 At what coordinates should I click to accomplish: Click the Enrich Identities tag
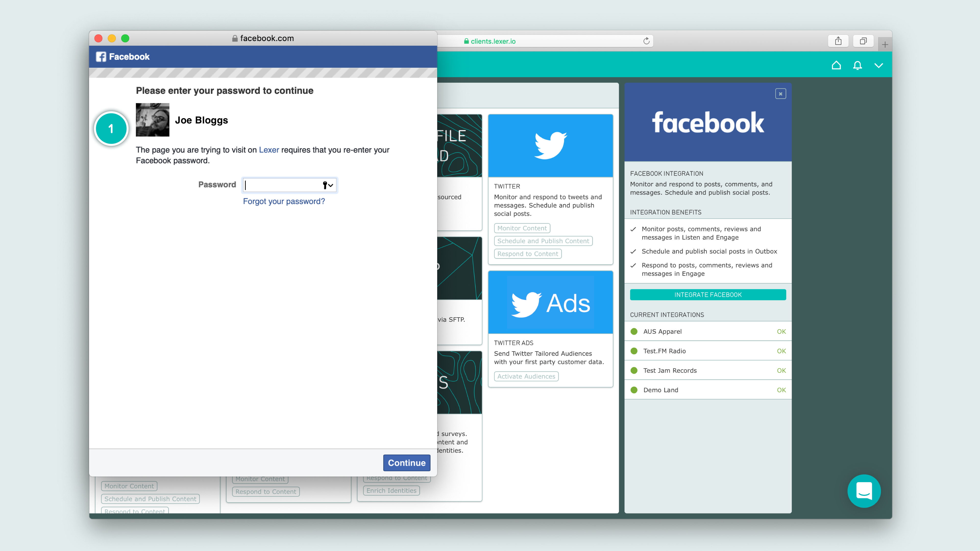point(391,491)
